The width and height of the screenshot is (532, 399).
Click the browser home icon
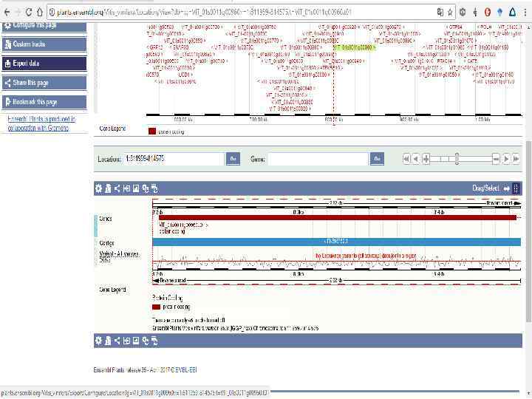tap(40, 13)
